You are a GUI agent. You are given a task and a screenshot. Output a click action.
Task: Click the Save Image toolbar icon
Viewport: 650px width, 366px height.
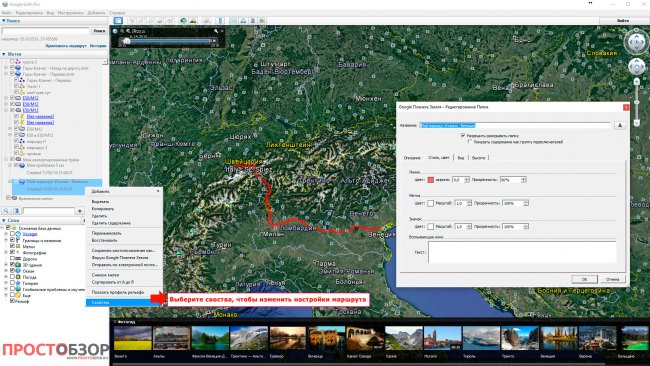pos(253,20)
